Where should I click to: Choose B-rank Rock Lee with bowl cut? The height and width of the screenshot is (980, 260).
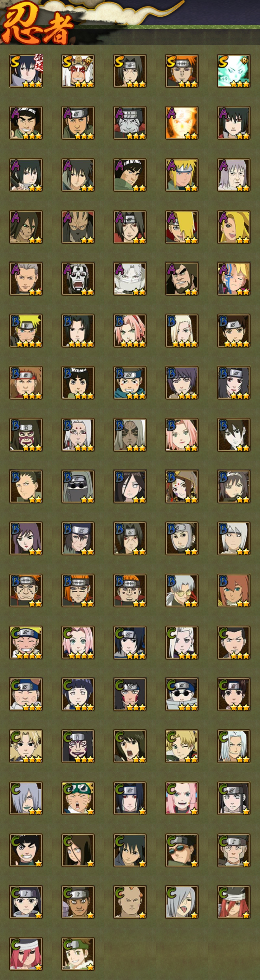[78, 383]
